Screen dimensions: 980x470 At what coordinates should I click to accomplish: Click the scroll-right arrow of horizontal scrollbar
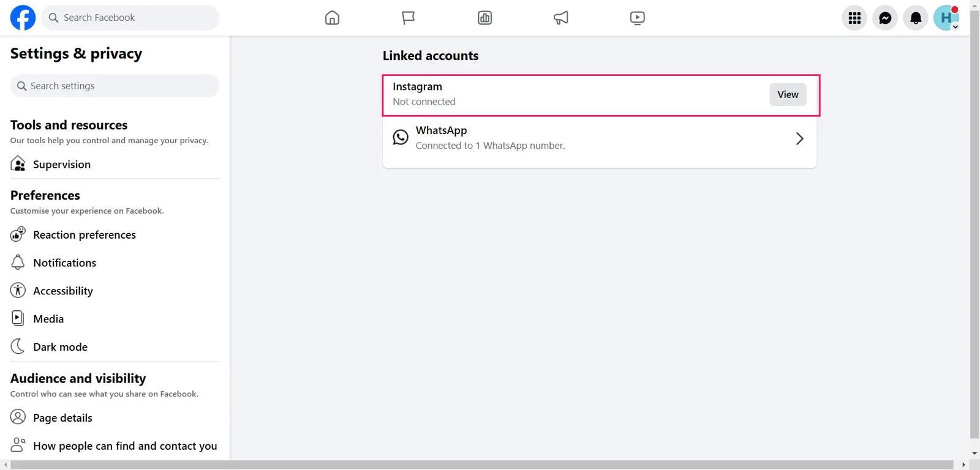(963, 465)
